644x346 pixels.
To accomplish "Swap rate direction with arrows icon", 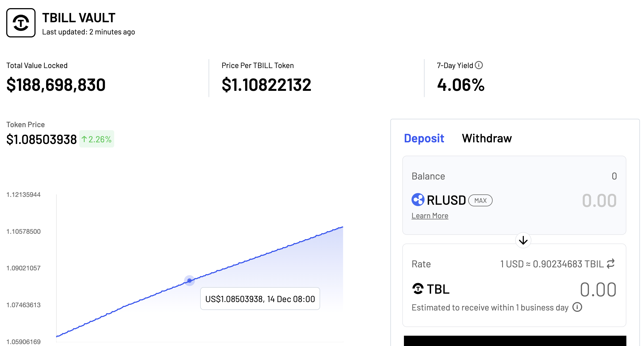I will [611, 264].
